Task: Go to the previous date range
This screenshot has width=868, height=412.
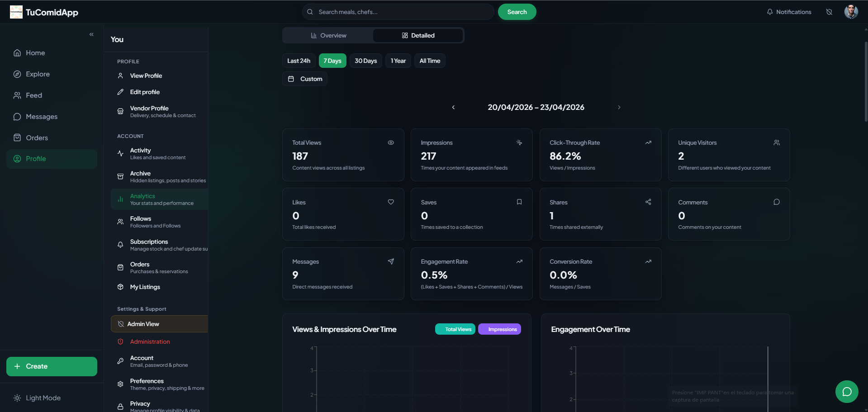Action: [453, 107]
